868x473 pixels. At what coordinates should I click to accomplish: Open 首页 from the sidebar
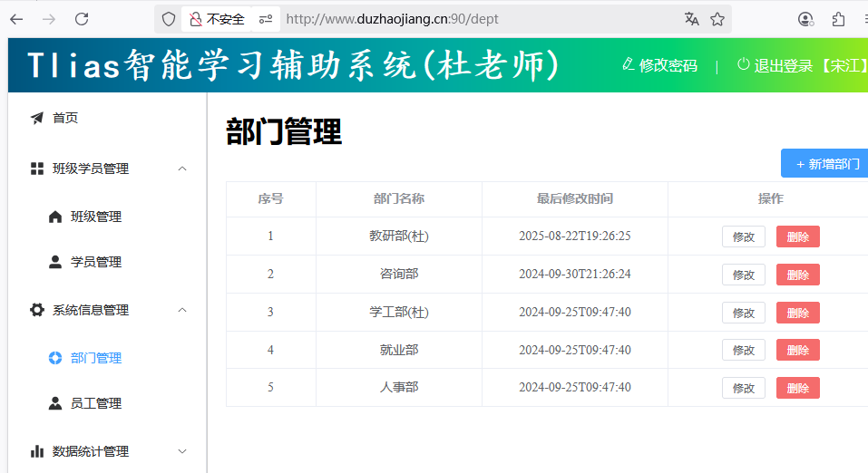pyautogui.click(x=65, y=118)
